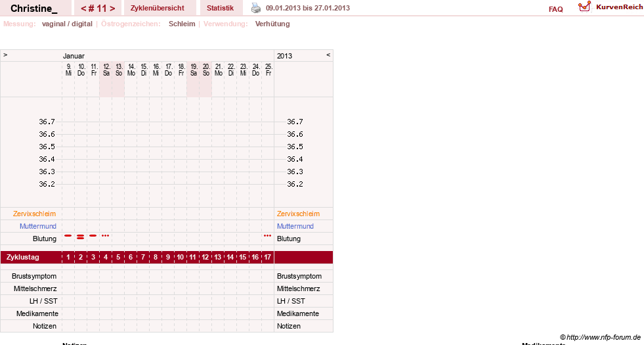Select cycle day 17 in Zyklustag row

click(x=268, y=258)
